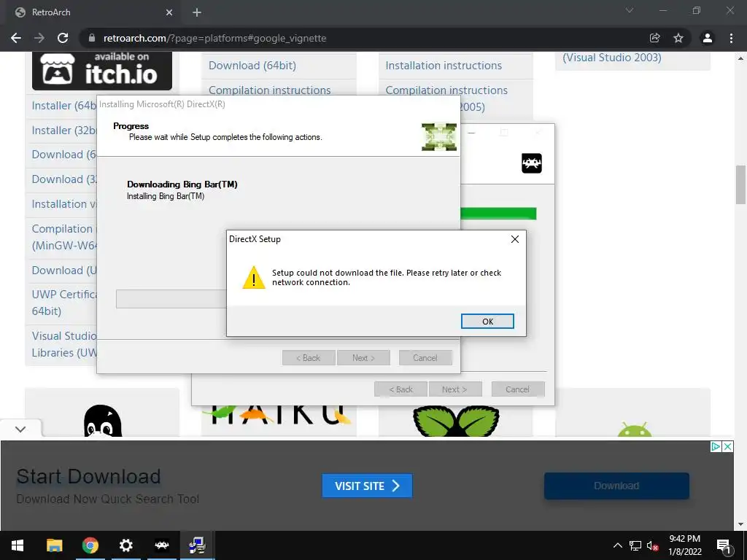Collapse the ad with the chevron tab

coord(20,429)
